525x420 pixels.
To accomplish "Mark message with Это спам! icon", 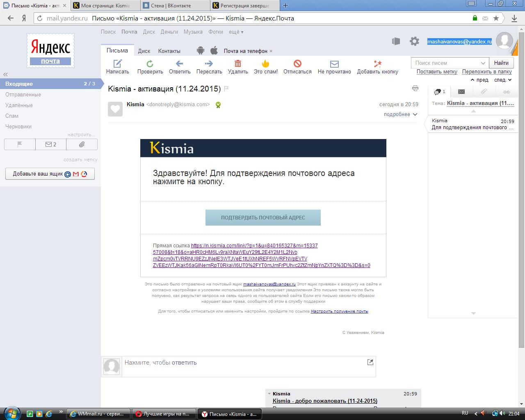I will (266, 63).
